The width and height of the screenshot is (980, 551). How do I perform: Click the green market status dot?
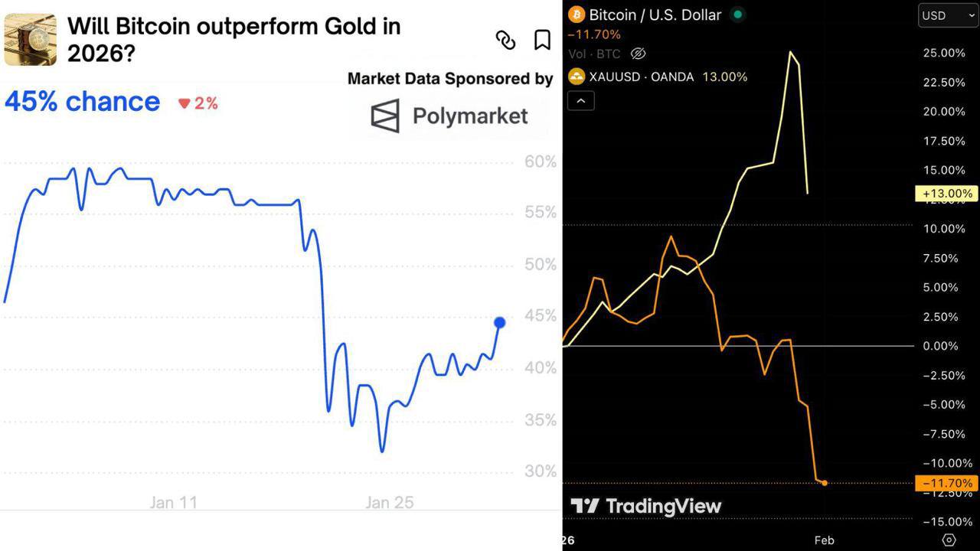click(737, 15)
